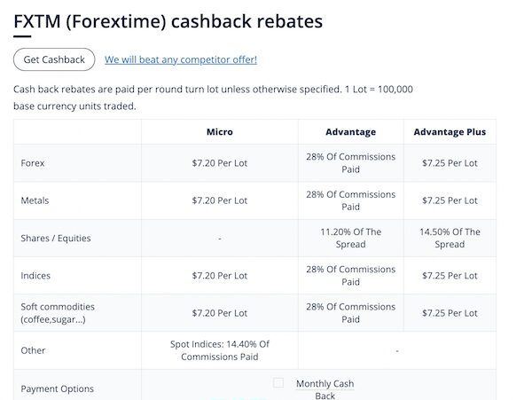This screenshot has height=400, width=532.
Task: Select the Spot Indices 14.40% cell
Action: click(x=220, y=350)
